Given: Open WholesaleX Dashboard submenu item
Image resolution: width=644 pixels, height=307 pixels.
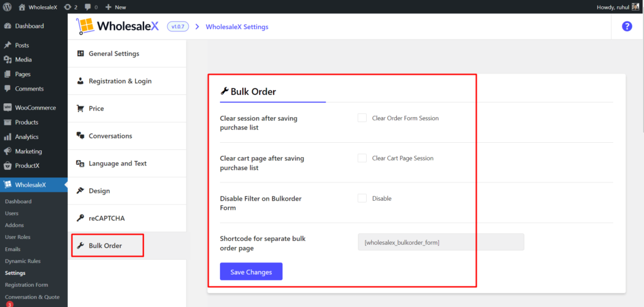Looking at the screenshot, I should [18, 201].
